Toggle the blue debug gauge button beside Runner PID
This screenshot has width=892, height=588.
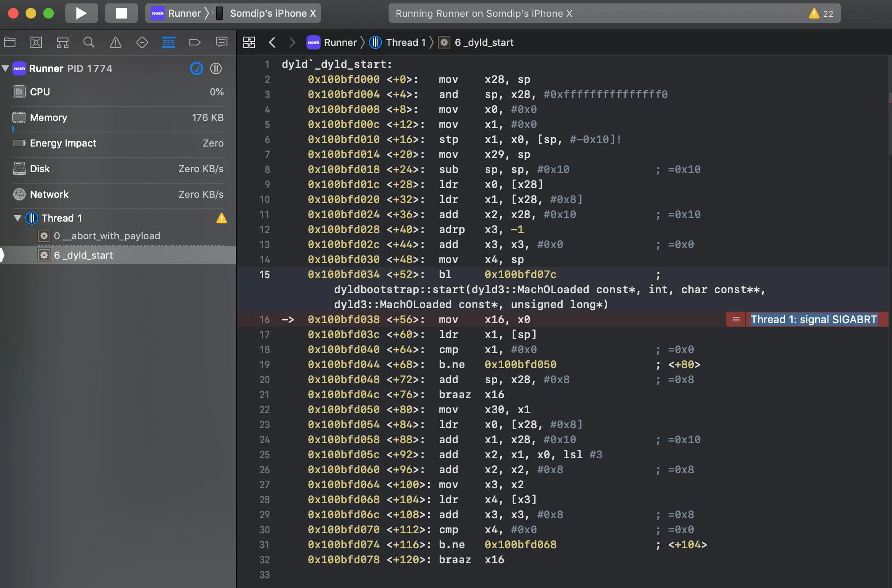[x=196, y=68]
